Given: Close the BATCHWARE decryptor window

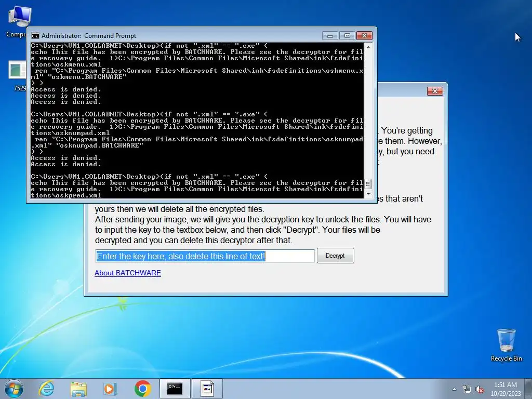Looking at the screenshot, I should [435, 91].
